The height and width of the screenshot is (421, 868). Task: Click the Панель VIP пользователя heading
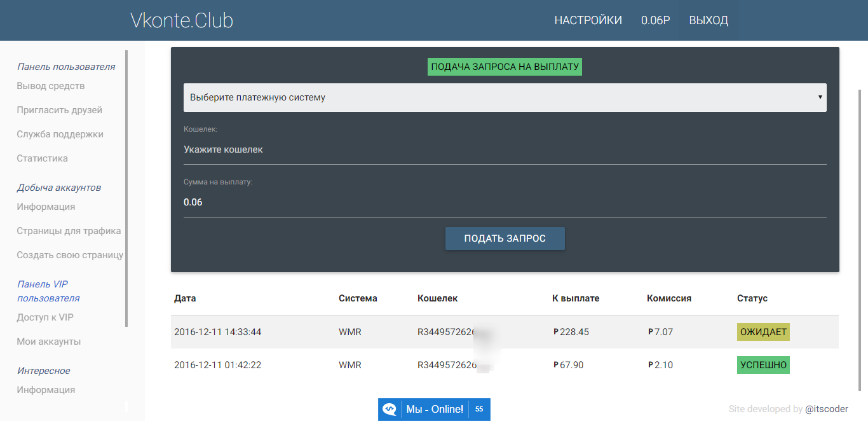48,291
